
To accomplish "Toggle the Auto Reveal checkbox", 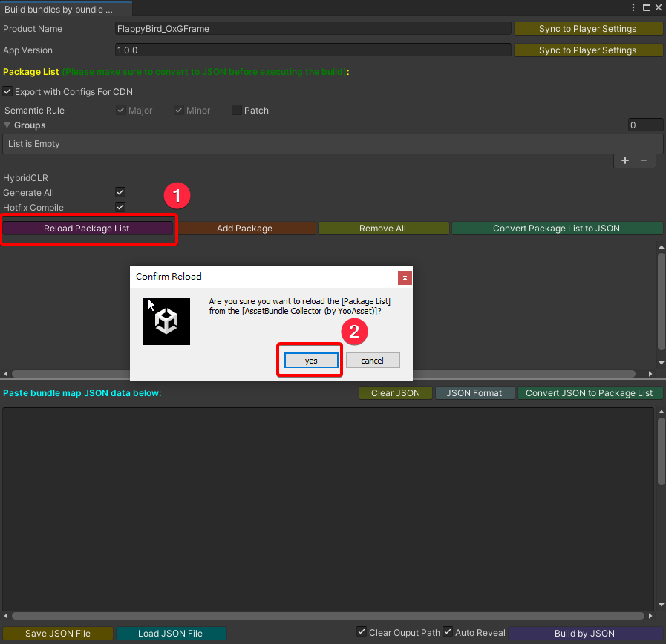I will click(x=448, y=632).
